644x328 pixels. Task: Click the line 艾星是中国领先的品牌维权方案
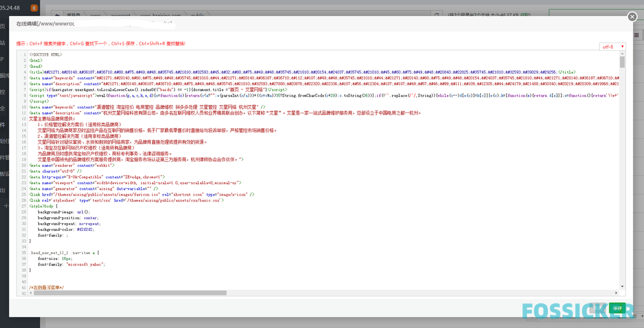click(141, 159)
